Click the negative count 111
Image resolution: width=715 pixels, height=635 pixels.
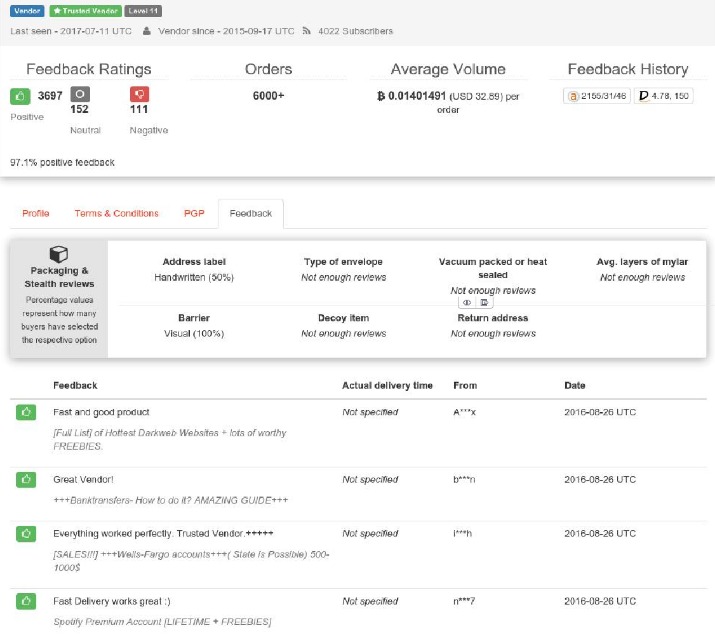139,109
